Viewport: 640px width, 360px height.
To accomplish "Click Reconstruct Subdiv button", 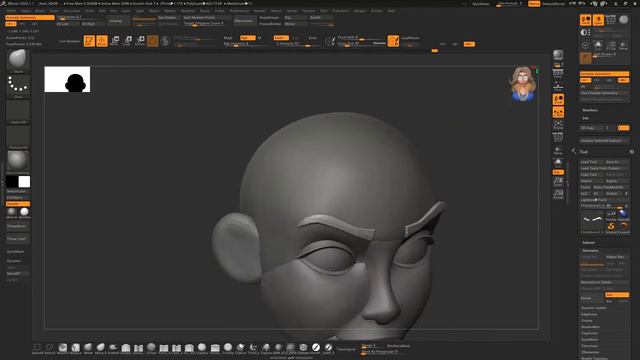I will (x=604, y=282).
